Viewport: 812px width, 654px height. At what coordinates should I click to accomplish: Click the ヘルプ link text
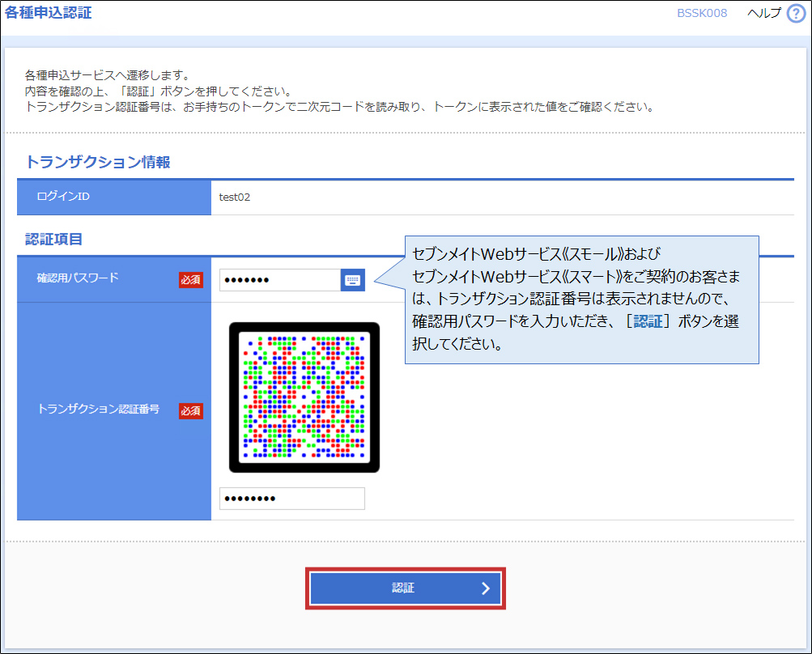coord(764,13)
